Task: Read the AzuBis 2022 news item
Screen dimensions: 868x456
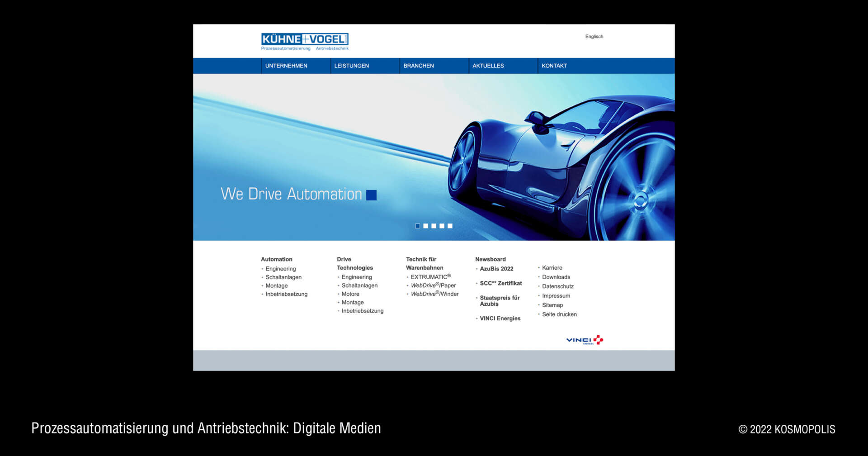Action: pos(496,269)
